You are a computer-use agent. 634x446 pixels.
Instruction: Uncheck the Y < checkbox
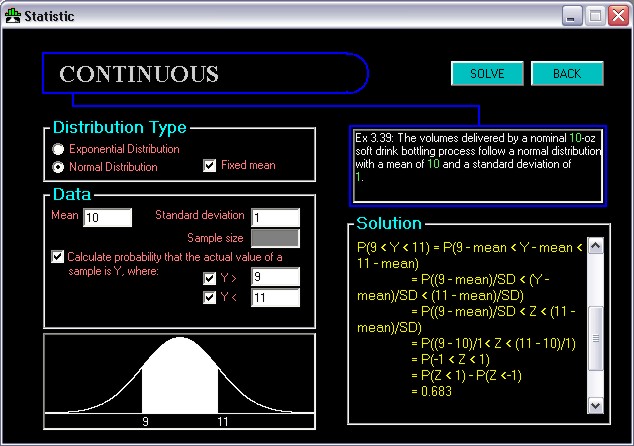point(209,298)
